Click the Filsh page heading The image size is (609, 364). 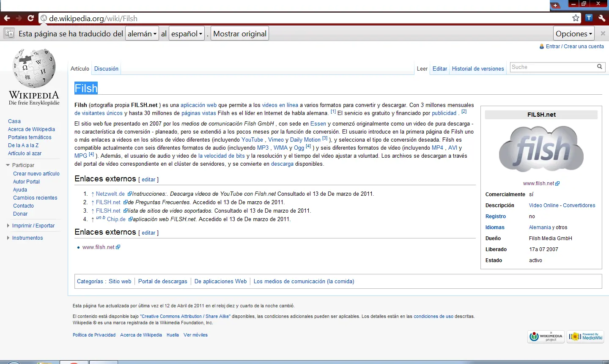point(86,88)
